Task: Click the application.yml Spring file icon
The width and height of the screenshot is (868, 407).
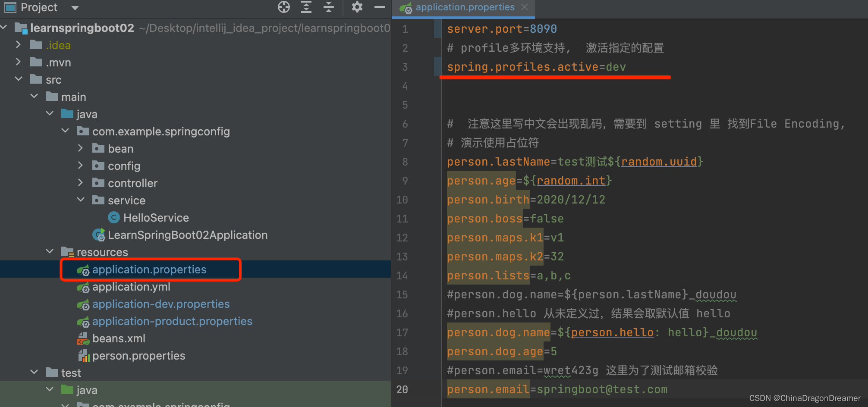Action: click(x=83, y=287)
